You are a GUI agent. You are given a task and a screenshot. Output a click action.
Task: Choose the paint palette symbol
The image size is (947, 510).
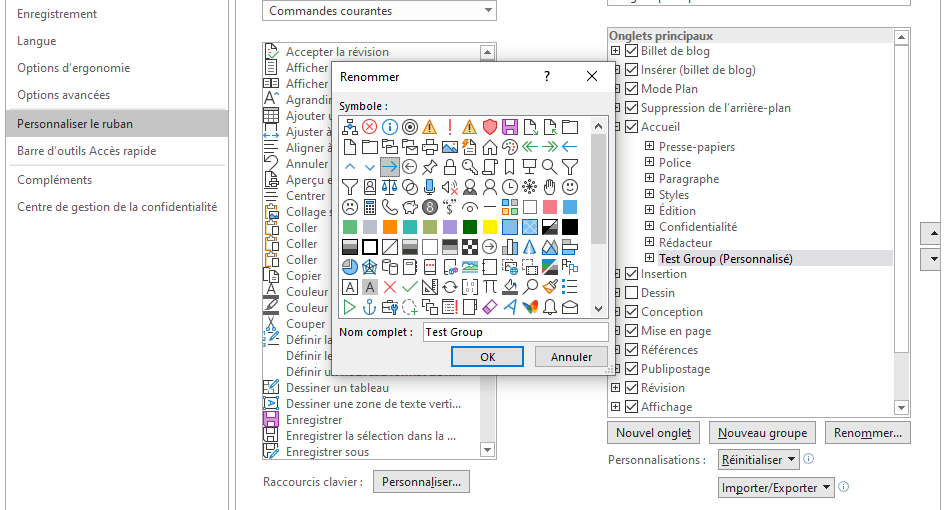510,147
